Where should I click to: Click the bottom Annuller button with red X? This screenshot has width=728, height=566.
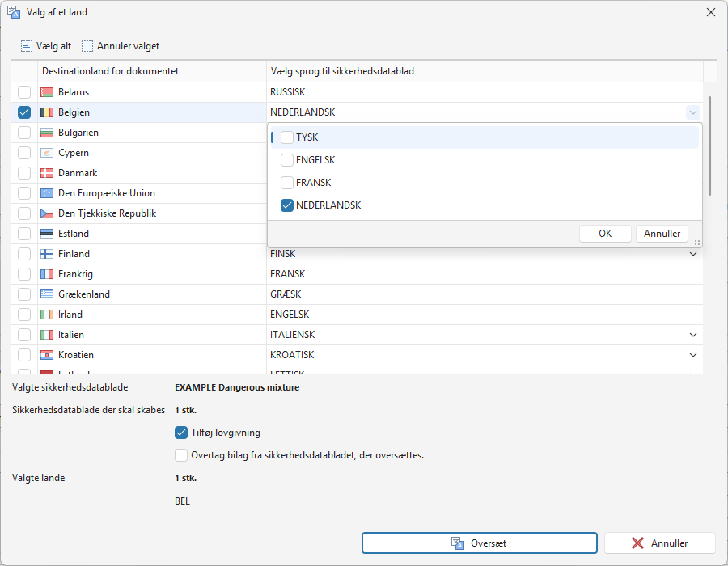(660, 543)
